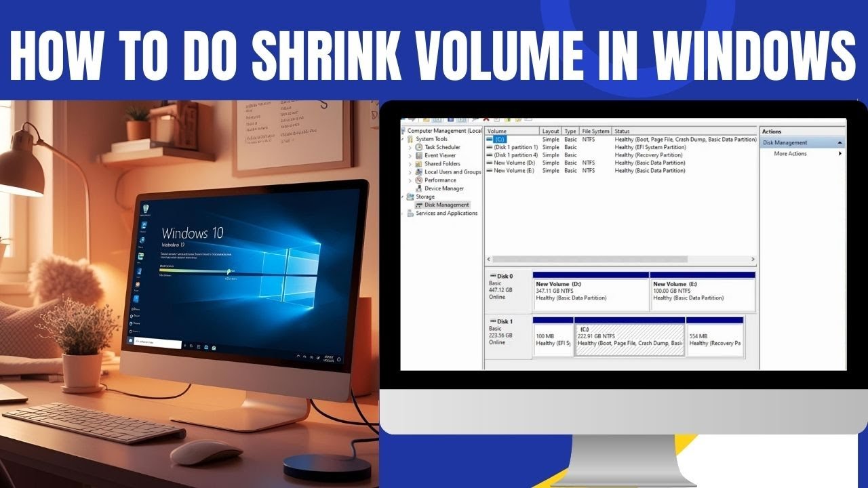Click the Storage node icon
Screen dimensions: 868x488
(x=410, y=197)
